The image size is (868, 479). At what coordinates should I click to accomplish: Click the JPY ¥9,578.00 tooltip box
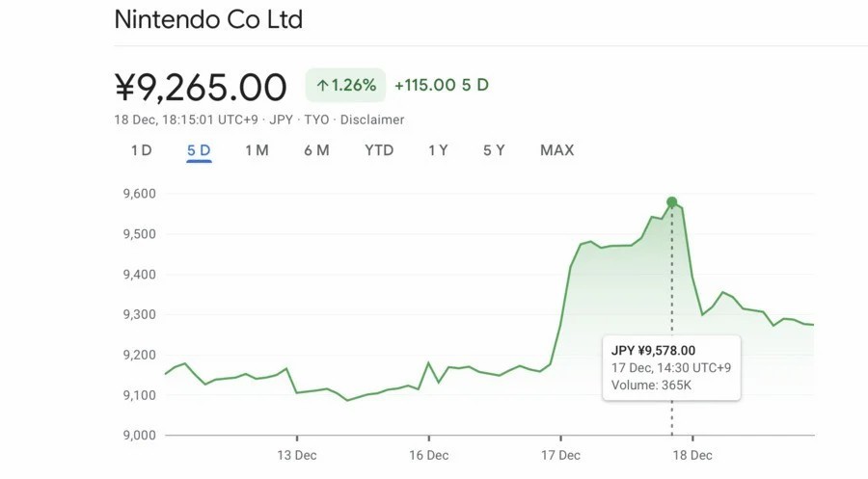coord(670,367)
